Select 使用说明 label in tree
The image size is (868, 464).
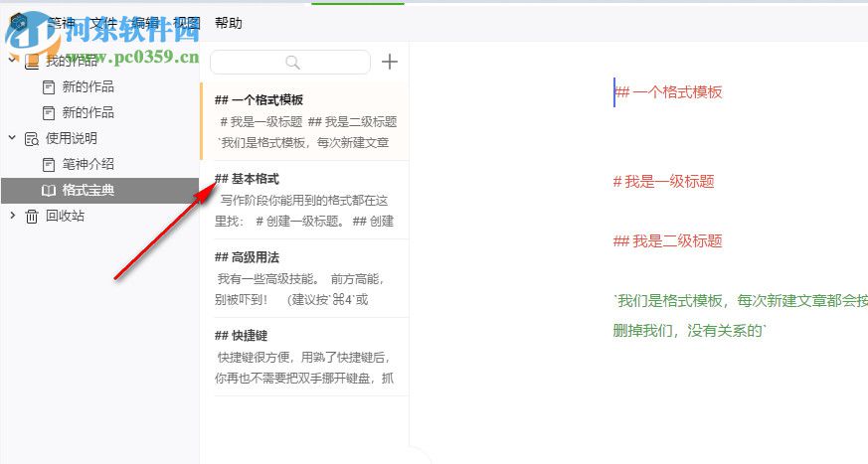pos(72,138)
